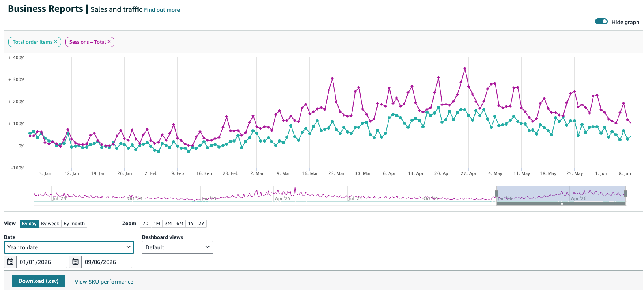Screen dimensions: 644x290
Task: Open the end date calendar icon
Action: [75, 262]
